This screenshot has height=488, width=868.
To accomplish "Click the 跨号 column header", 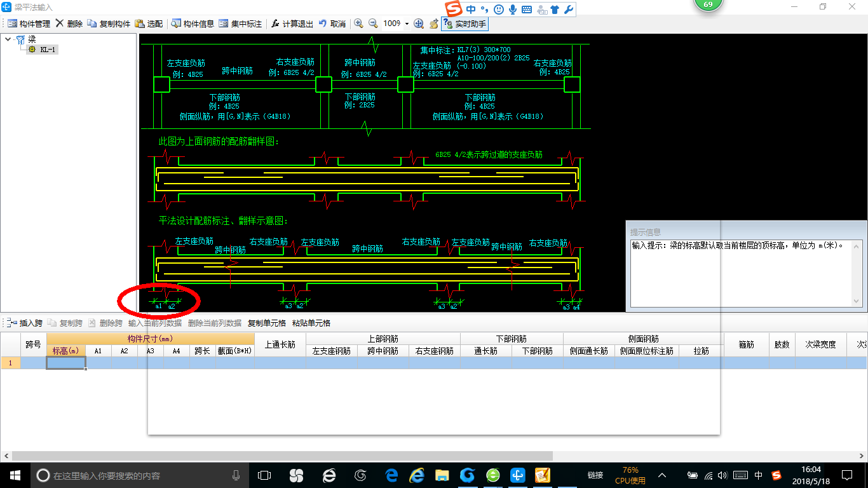I will click(34, 344).
